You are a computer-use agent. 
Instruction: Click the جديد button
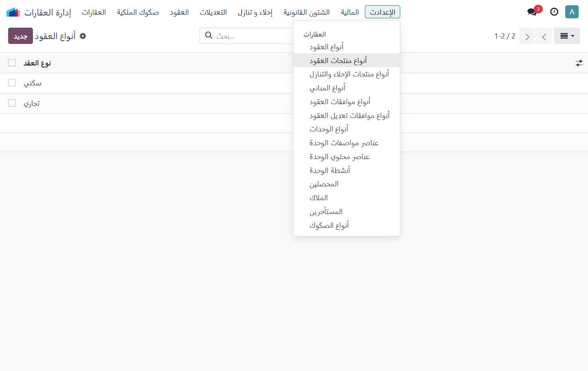tap(20, 36)
